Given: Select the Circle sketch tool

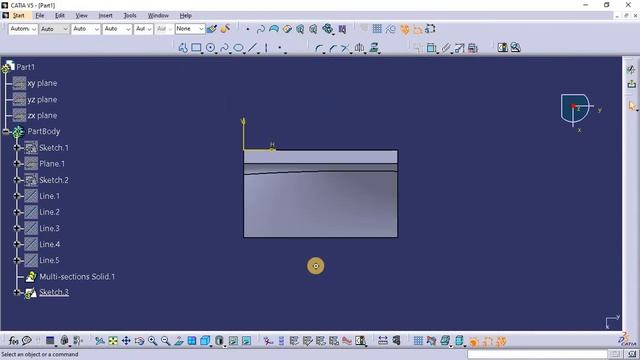Looking at the screenshot, I should [x=210, y=48].
